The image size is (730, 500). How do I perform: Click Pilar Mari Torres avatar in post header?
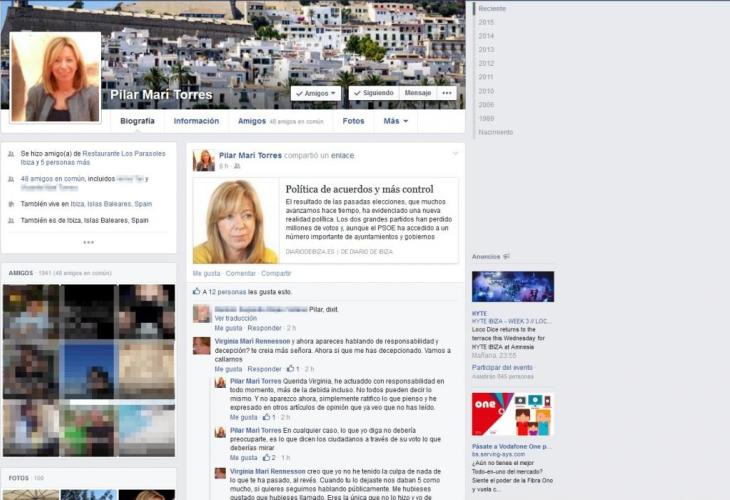click(204, 160)
